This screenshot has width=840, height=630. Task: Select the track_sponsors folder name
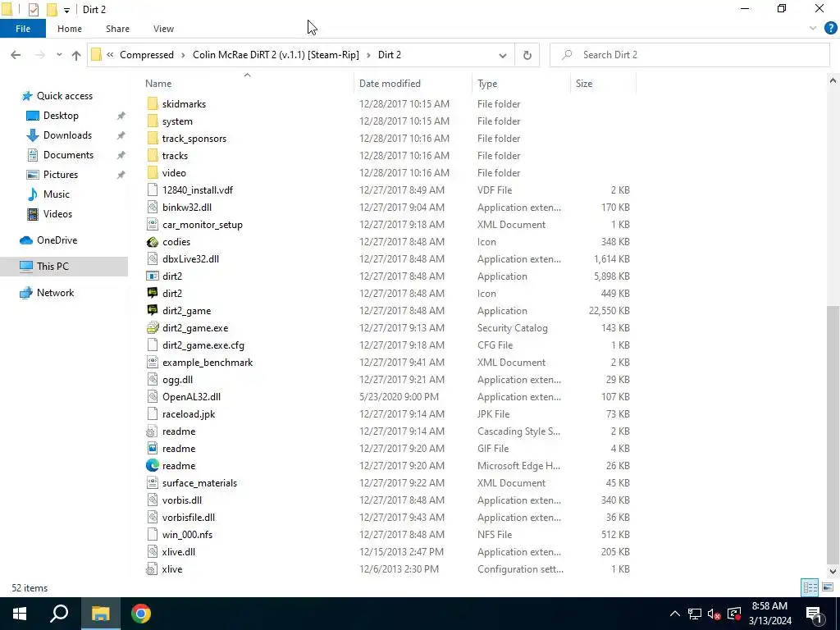[194, 138]
